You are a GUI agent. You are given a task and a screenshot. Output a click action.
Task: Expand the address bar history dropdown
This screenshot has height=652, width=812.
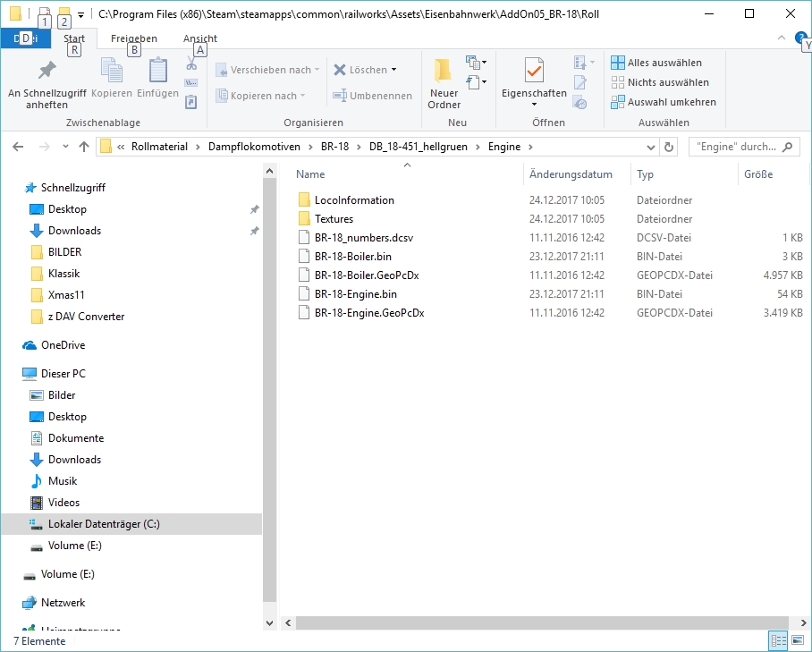(x=651, y=147)
